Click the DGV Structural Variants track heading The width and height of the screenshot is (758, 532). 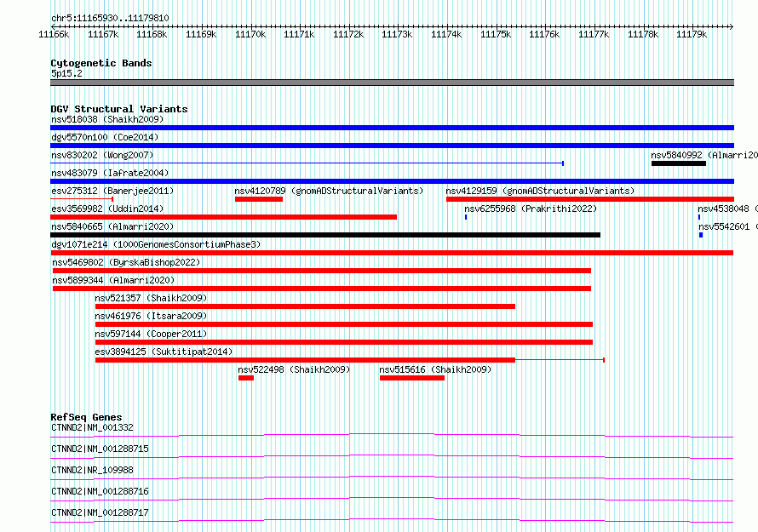click(119, 109)
